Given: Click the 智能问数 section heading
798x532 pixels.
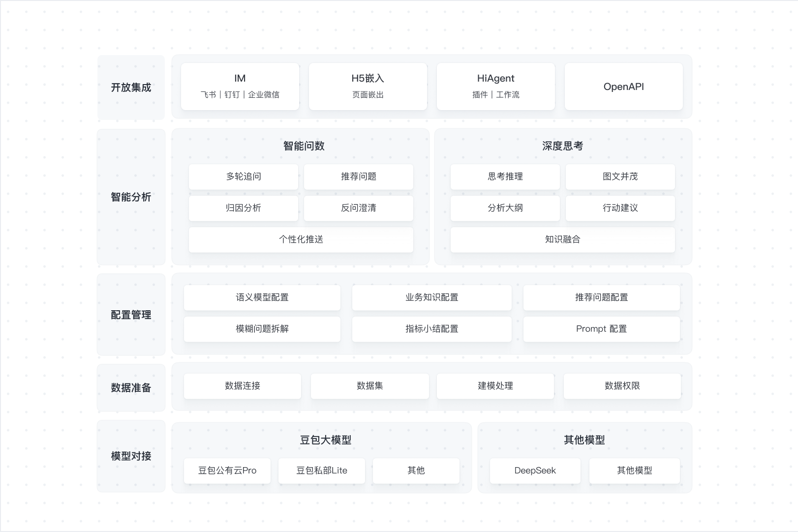Looking at the screenshot, I should point(304,146).
